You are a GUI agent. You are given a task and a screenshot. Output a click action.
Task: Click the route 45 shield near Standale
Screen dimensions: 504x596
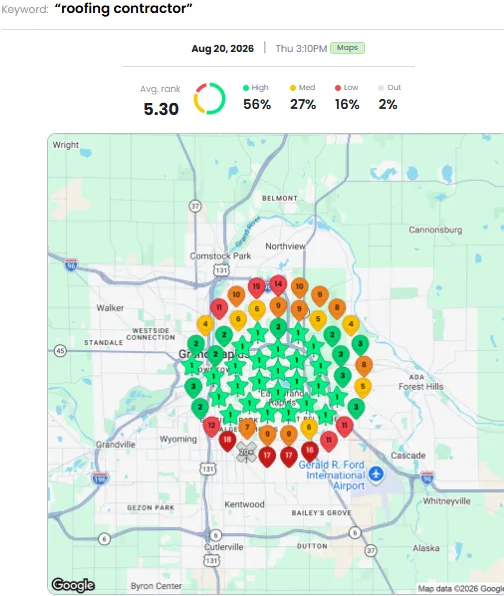point(60,350)
